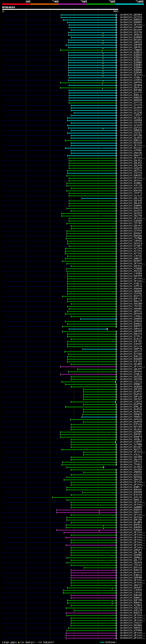Open hit UniRef100_B9HDN3

coord(131,22)
